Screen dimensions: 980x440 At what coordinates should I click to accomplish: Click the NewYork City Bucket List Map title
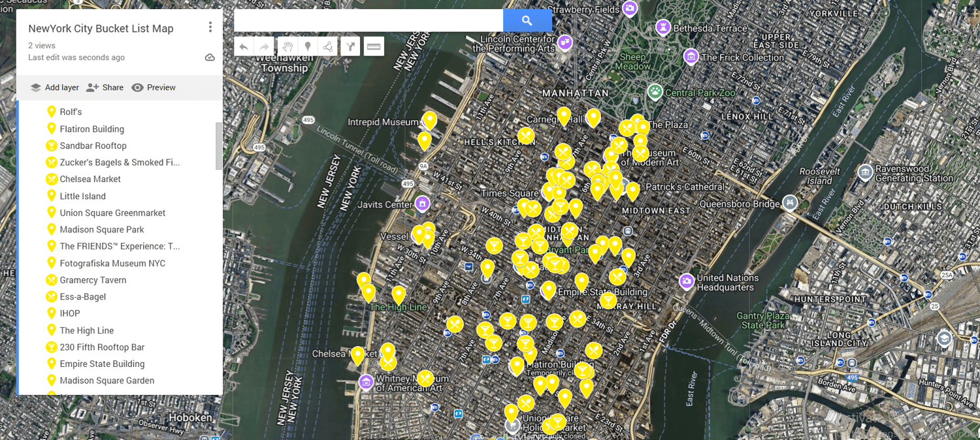(x=101, y=29)
